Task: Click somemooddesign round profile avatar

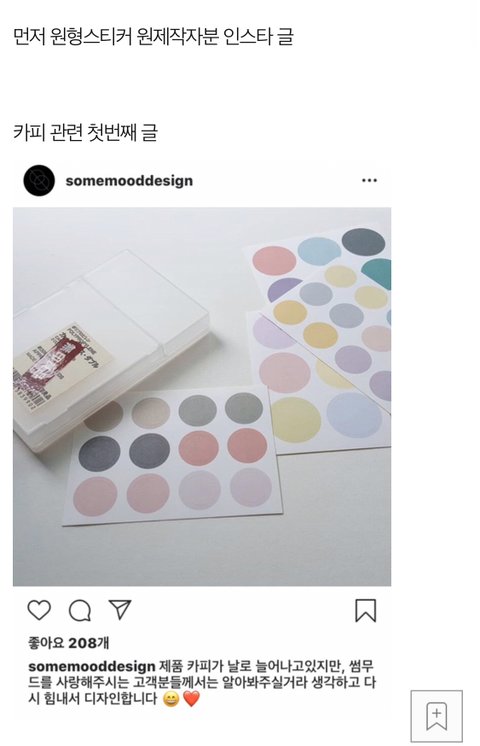Action: click(x=39, y=180)
